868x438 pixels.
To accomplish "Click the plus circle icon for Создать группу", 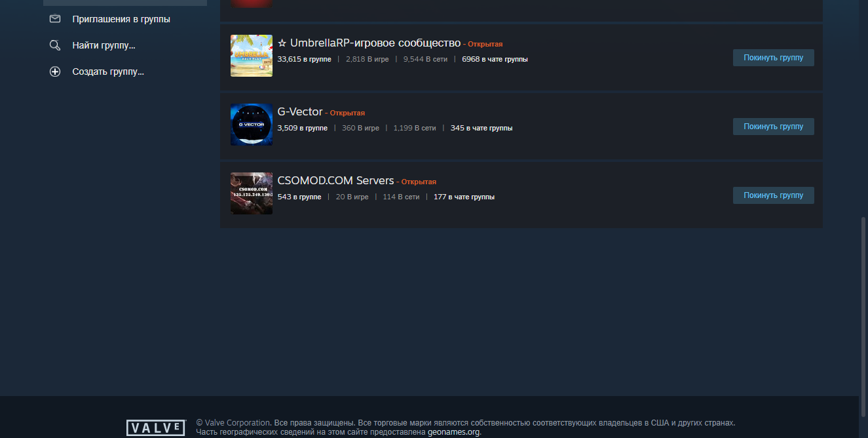I will [55, 71].
